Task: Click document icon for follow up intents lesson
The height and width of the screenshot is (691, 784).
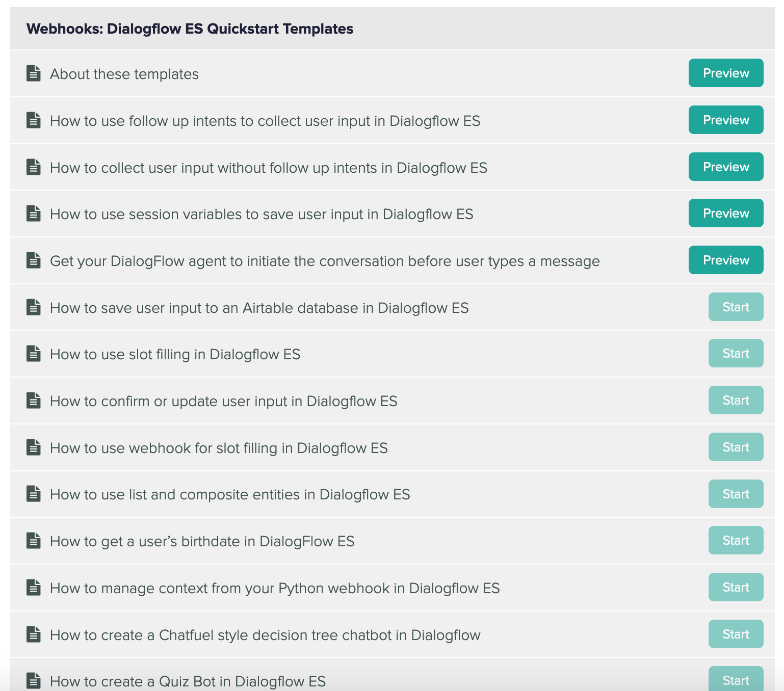Action: click(34, 120)
